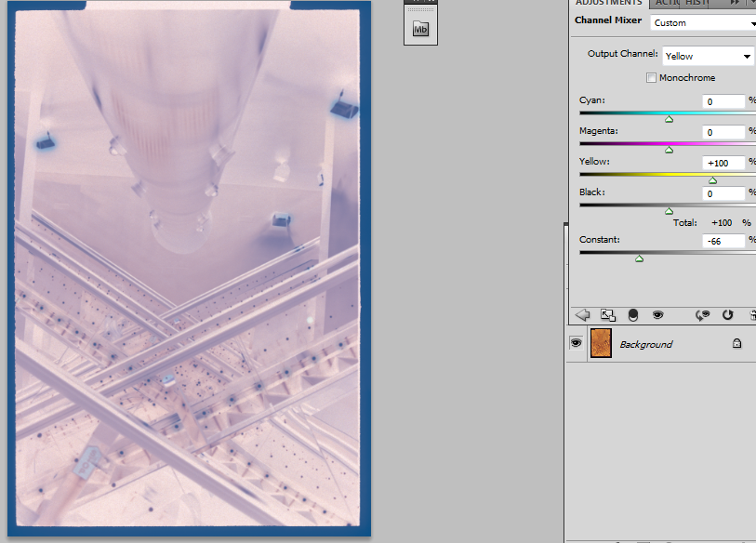
Task: Click the clip to layer icon
Action: point(633,315)
